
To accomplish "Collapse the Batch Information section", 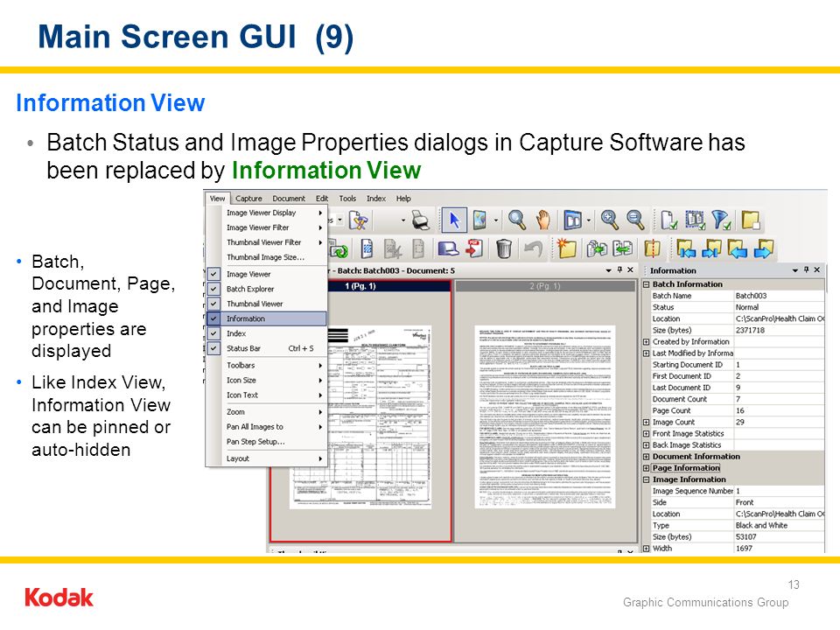I will coord(647,284).
